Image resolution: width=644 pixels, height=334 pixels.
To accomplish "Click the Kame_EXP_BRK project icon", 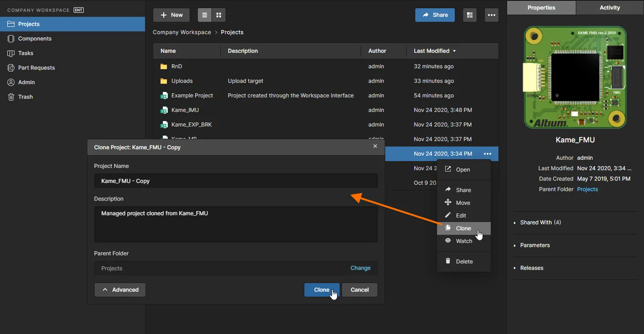I will [x=164, y=125].
